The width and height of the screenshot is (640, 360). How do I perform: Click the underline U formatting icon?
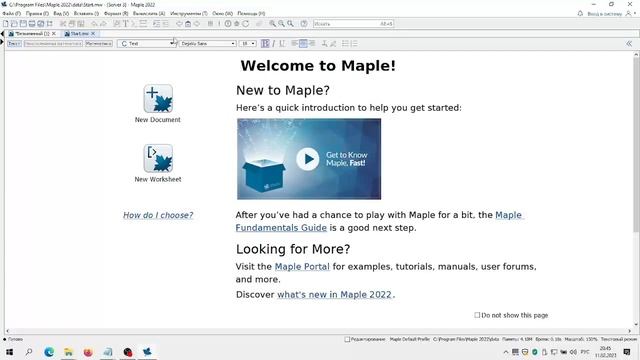282,43
